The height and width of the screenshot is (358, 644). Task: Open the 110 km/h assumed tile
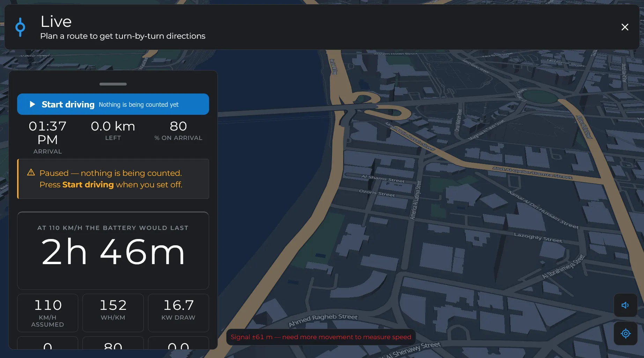(47, 313)
